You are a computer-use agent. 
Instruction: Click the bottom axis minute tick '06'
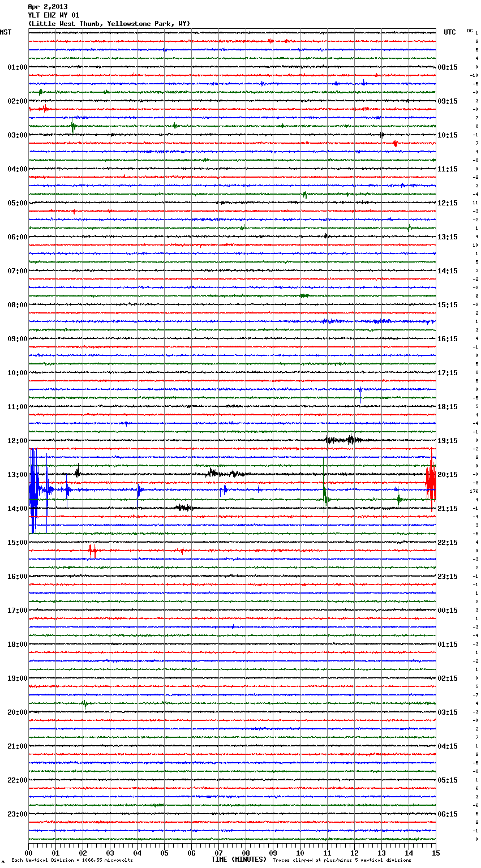pos(191,853)
